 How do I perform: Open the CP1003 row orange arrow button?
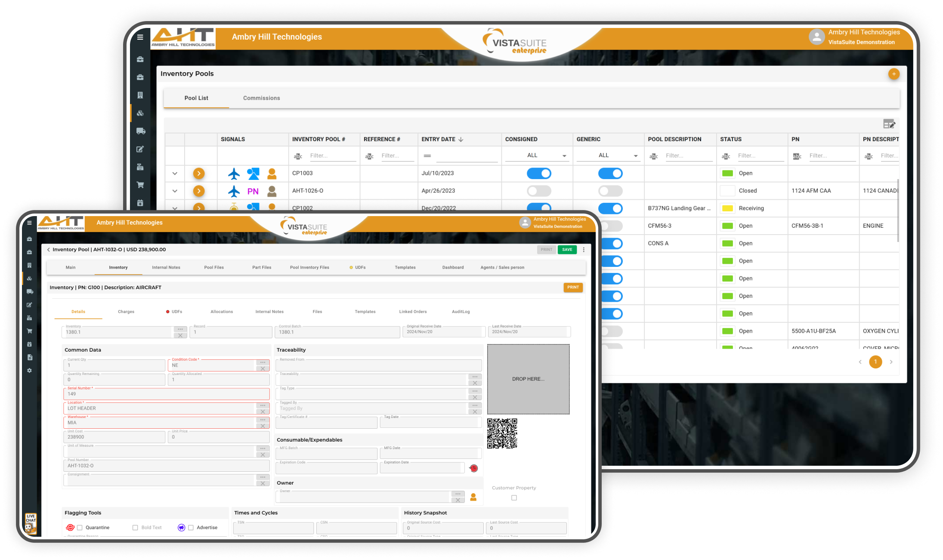[198, 173]
